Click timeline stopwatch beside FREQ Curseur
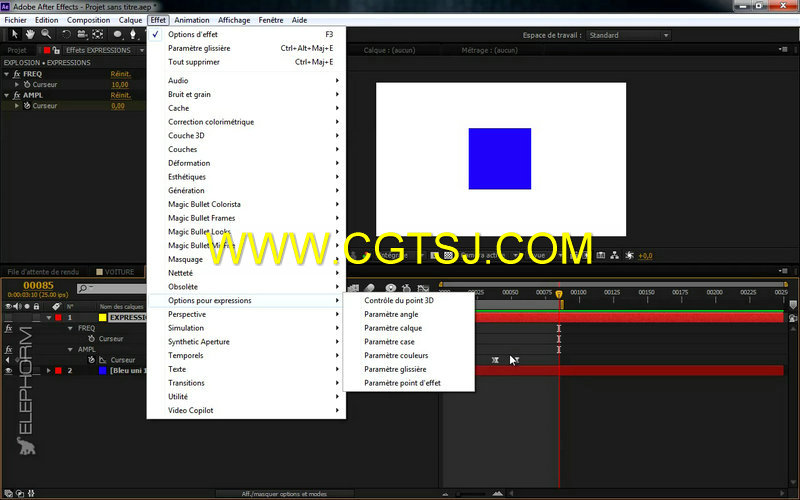800x500 pixels. click(91, 339)
